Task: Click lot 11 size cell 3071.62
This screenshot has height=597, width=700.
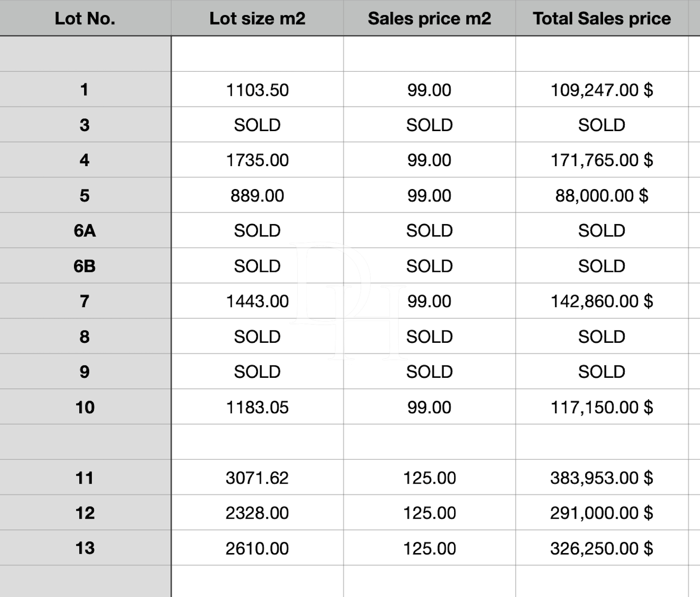Action: point(257,478)
